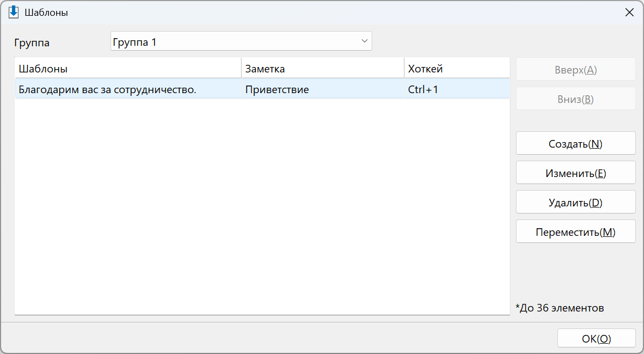Screen dimensions: 644x354
Task: Create a new template with Создать(N)
Action: [575, 143]
